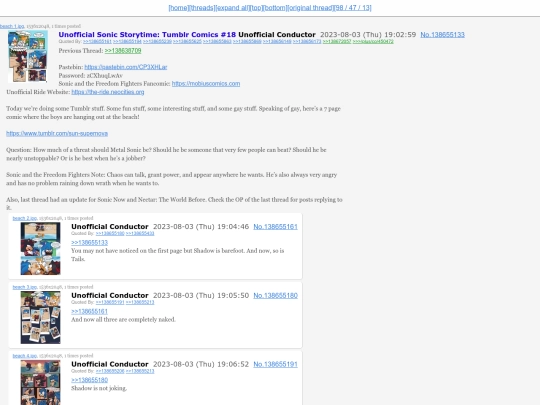The width and height of the screenshot is (540, 405).
Task: Click first Quoted By link under the 19:04:46 post
Action: click(x=110, y=233)
